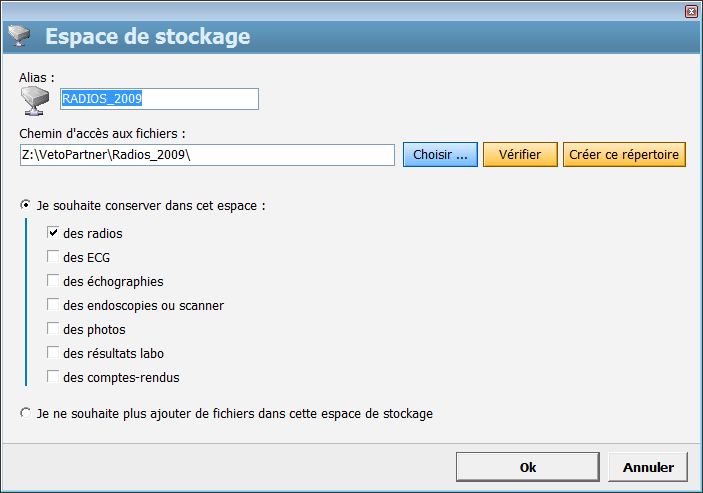Image resolution: width=703 pixels, height=493 pixels.
Task: Select 'Je ne souhaite plus ajouter' radio button
Action: pyautogui.click(x=26, y=413)
